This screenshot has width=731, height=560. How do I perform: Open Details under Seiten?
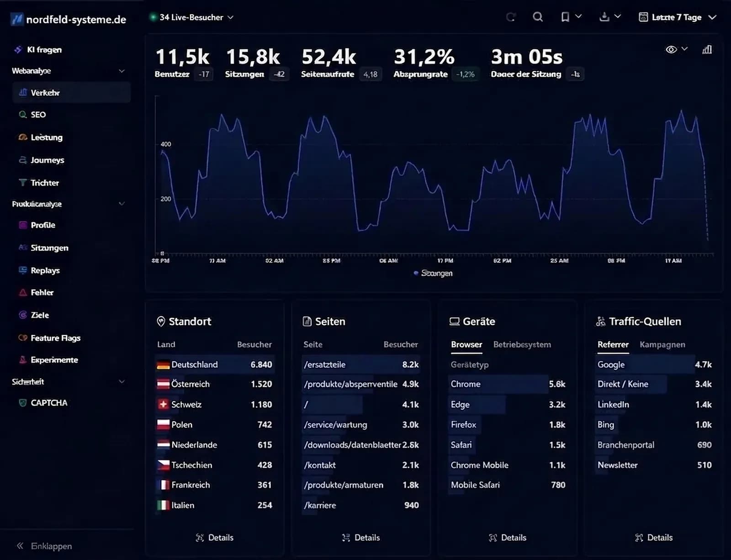(x=361, y=538)
